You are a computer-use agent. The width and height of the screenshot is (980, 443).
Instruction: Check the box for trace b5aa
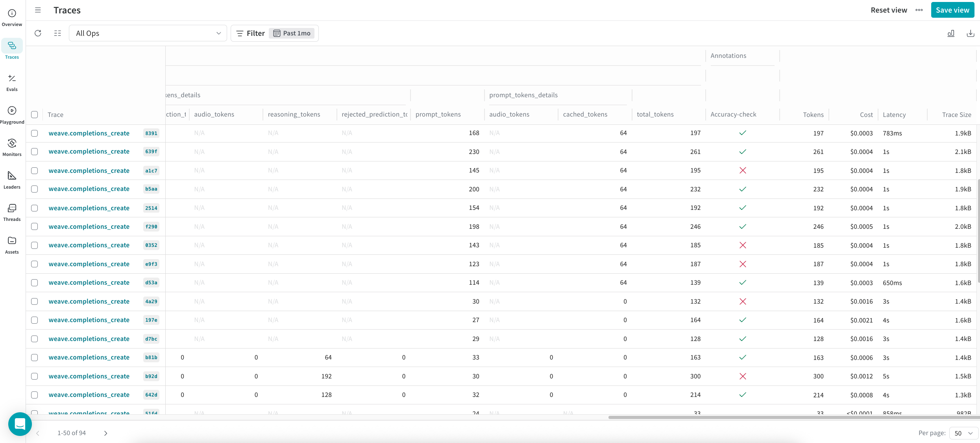click(x=35, y=189)
